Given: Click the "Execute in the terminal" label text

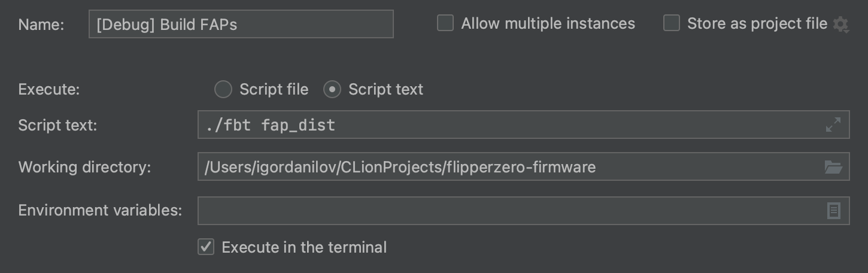Looking at the screenshot, I should [x=304, y=247].
